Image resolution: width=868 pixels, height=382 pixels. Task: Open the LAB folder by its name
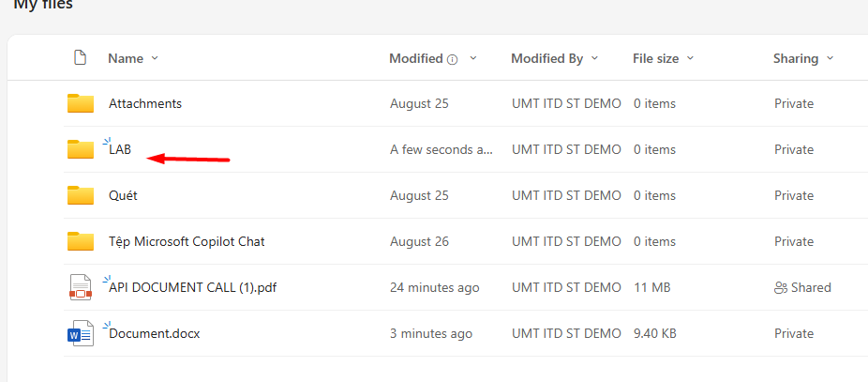tap(120, 149)
